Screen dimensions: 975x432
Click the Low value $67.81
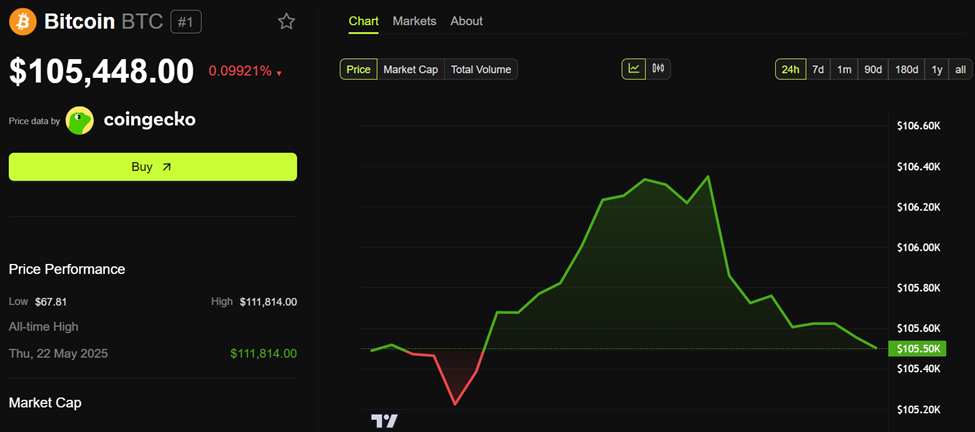point(51,302)
